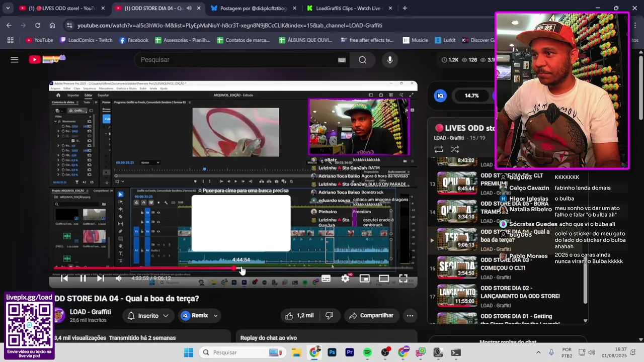Image resolution: width=644 pixels, height=362 pixels.
Task: Pause the YouTube video
Action: pos(83,278)
